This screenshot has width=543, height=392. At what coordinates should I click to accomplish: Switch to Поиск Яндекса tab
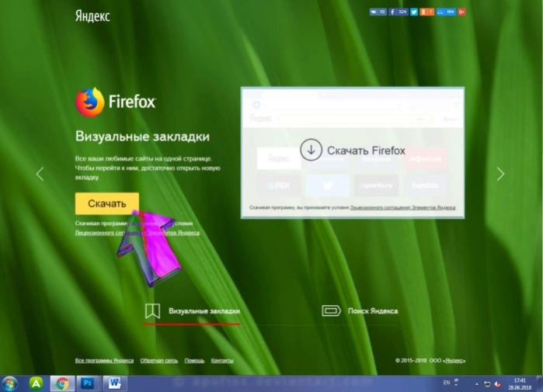(360, 310)
